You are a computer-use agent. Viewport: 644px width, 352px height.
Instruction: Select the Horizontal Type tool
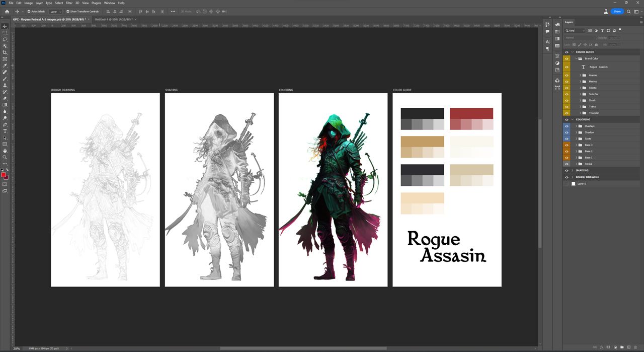pos(5,131)
